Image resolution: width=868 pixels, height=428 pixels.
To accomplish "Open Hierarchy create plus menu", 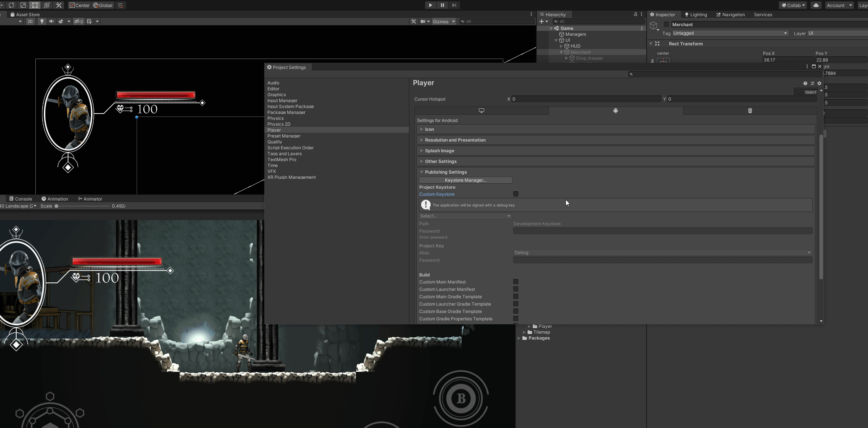I will coord(543,21).
